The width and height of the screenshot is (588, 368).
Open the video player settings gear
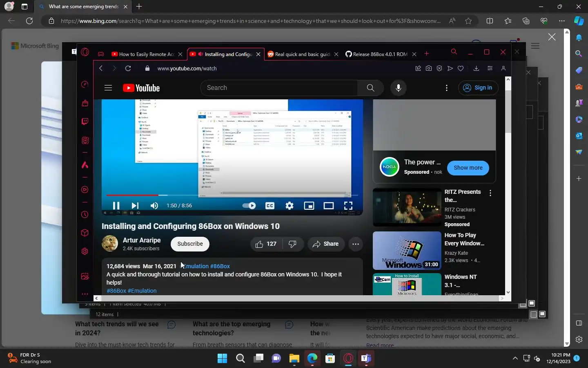click(x=290, y=206)
